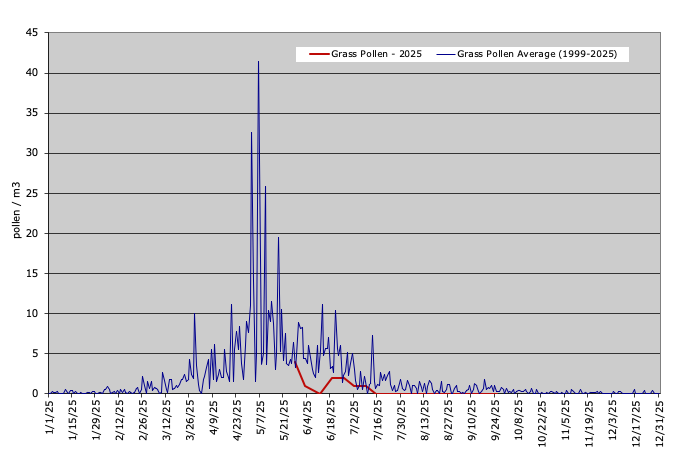Select the "Grass Pollen Average (1999-2025)" legend label
The width and height of the screenshot is (675, 459).
click(x=537, y=54)
